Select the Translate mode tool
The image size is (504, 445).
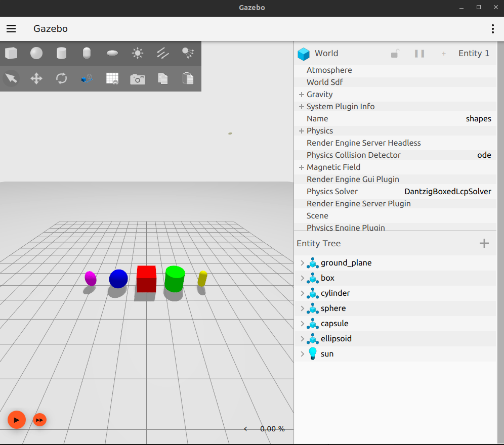(36, 78)
